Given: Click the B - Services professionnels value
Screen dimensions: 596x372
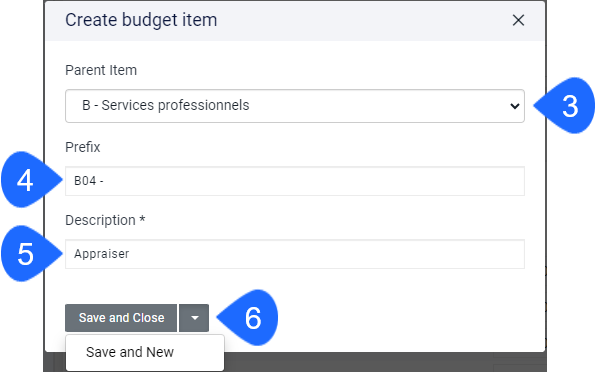Looking at the screenshot, I should 165,105.
